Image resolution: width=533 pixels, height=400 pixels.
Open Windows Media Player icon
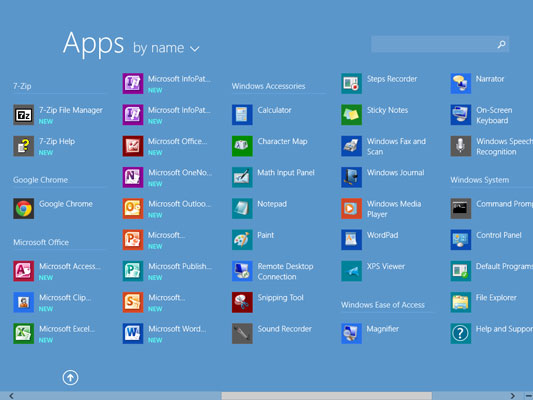[x=351, y=209]
